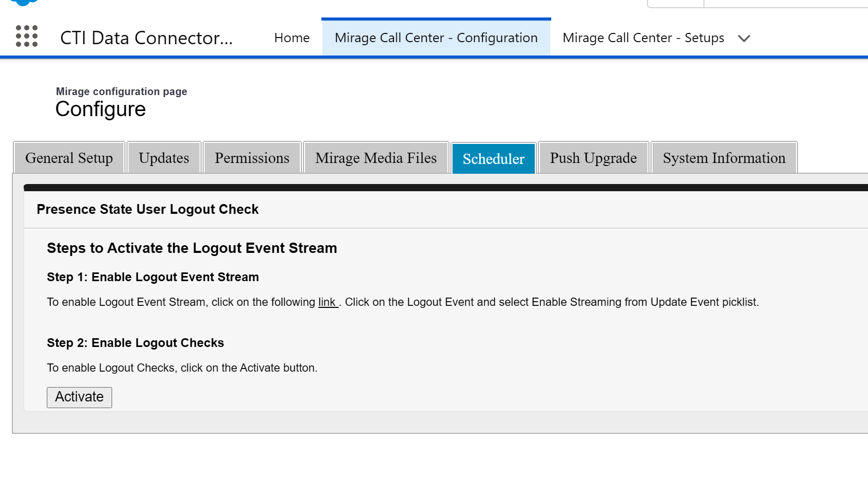Screen dimensions: 868x477
Task: Switch to the General Setup tab
Action: click(x=69, y=158)
